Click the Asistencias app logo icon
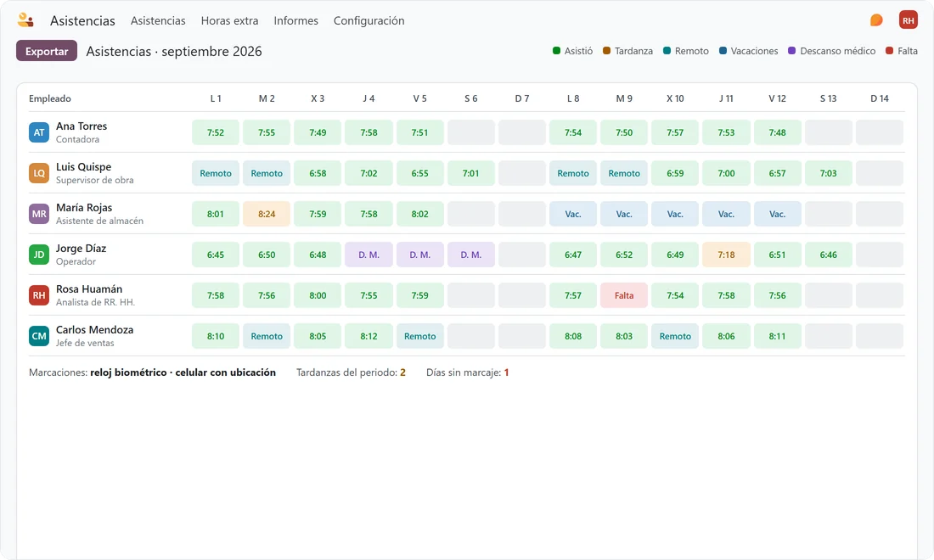Viewport: 934px width, 560px height. point(25,20)
